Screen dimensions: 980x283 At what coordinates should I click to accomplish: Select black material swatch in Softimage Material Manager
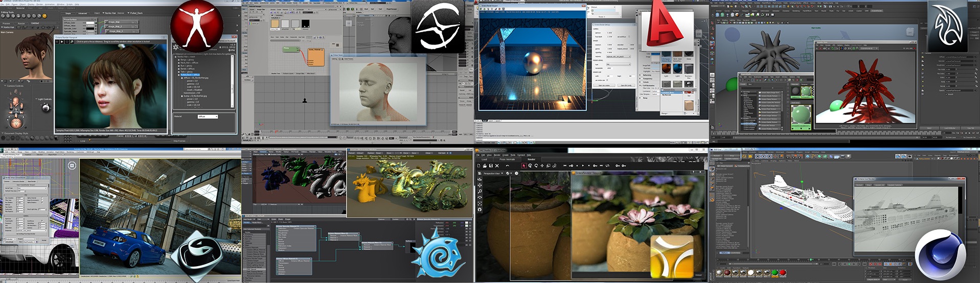click(x=305, y=23)
